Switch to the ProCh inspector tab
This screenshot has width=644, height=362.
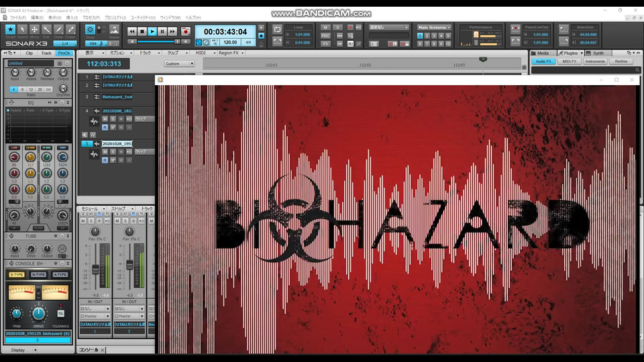pos(64,53)
